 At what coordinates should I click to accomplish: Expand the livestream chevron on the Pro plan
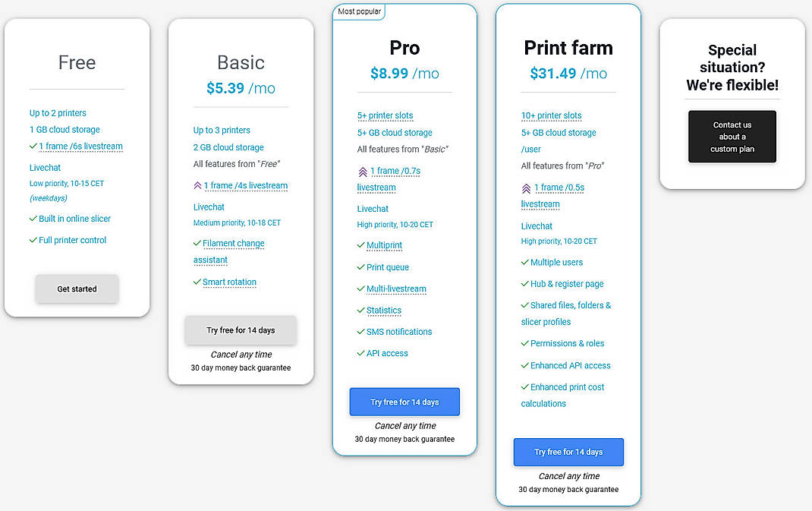click(x=364, y=170)
